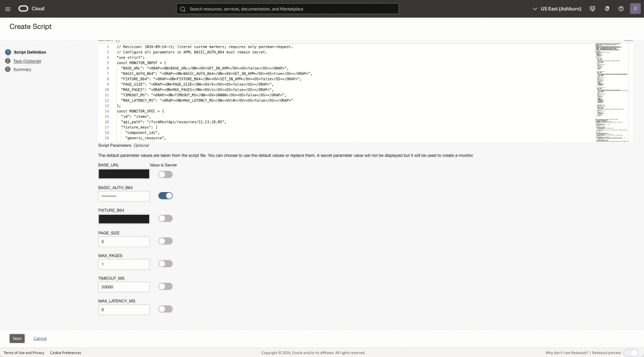The image size is (644, 357).
Task: Go to Summary step
Action: click(x=22, y=69)
